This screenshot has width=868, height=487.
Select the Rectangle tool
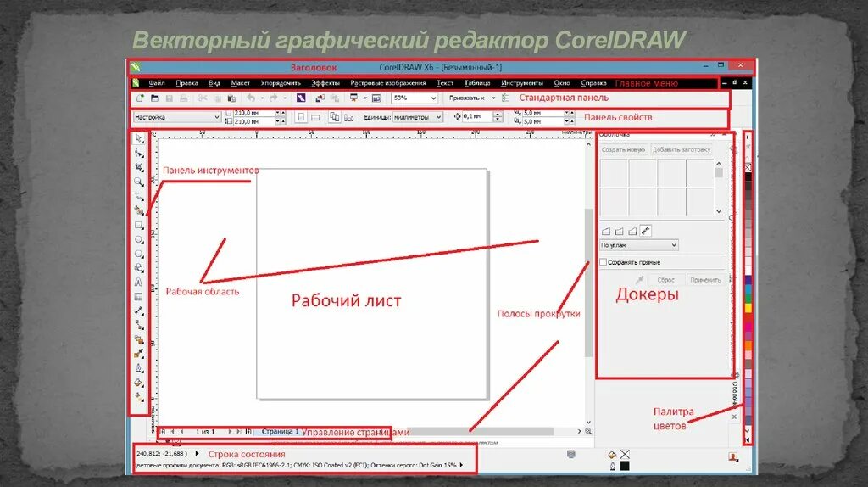click(x=139, y=225)
